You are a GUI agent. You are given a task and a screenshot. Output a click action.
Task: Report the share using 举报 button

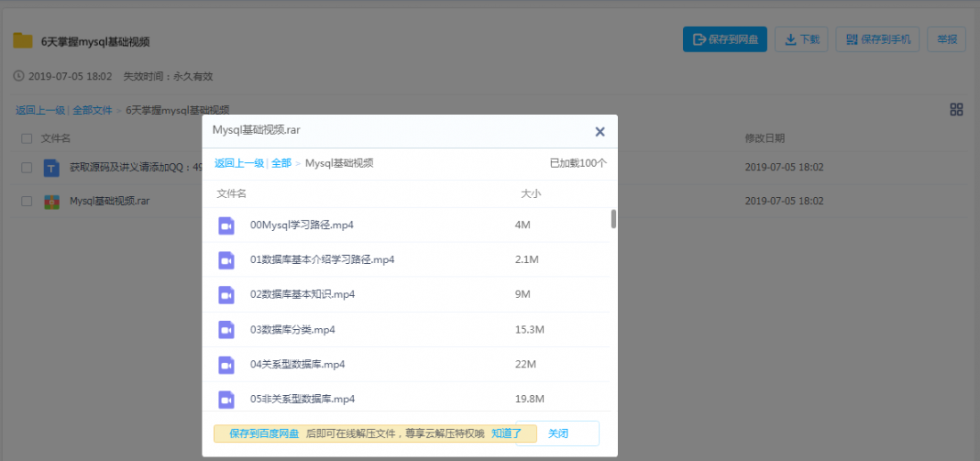(946, 39)
